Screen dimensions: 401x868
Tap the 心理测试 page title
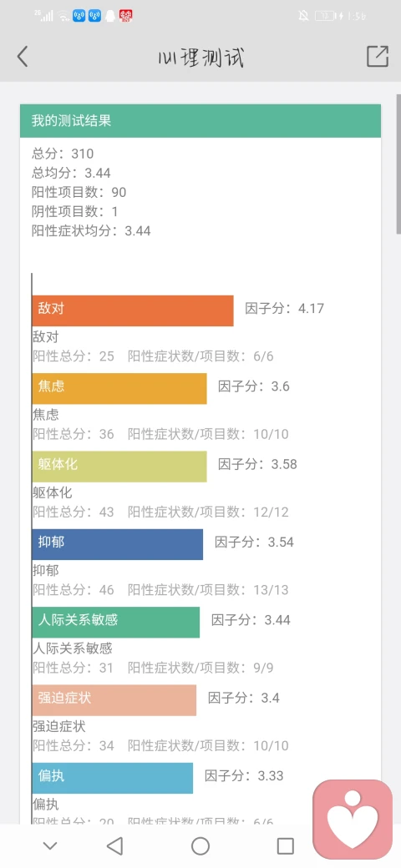point(200,57)
